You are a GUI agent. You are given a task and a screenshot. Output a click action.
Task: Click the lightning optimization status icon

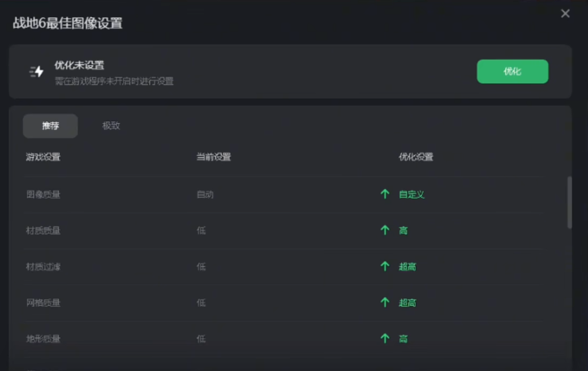(x=37, y=72)
